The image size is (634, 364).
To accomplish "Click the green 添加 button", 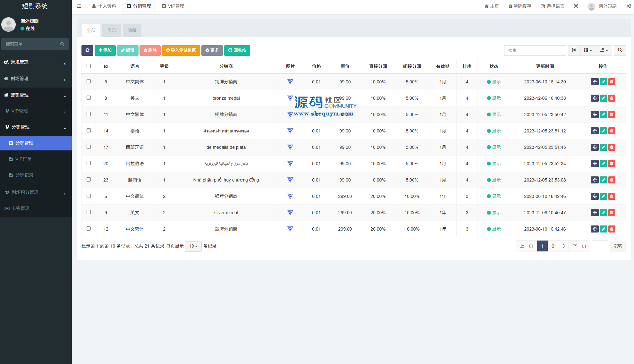I will click(x=105, y=50).
